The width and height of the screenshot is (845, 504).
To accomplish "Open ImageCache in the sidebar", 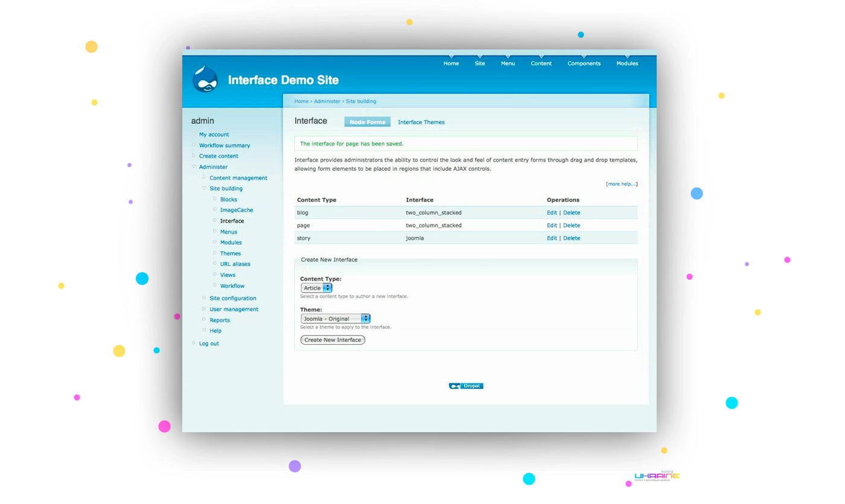I will tap(237, 210).
